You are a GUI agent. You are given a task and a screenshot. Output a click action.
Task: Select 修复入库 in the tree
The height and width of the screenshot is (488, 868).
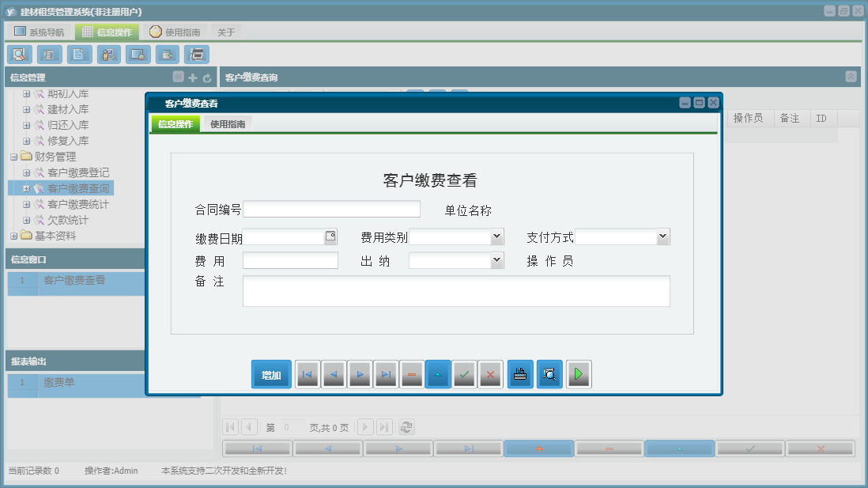pos(67,141)
